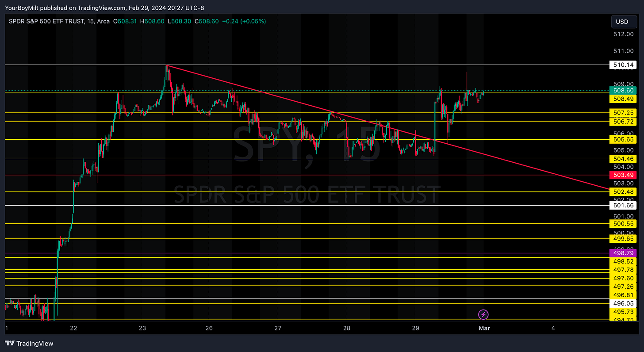Click date label 29 on time axis
This screenshot has width=644, height=352.
pyautogui.click(x=415, y=328)
